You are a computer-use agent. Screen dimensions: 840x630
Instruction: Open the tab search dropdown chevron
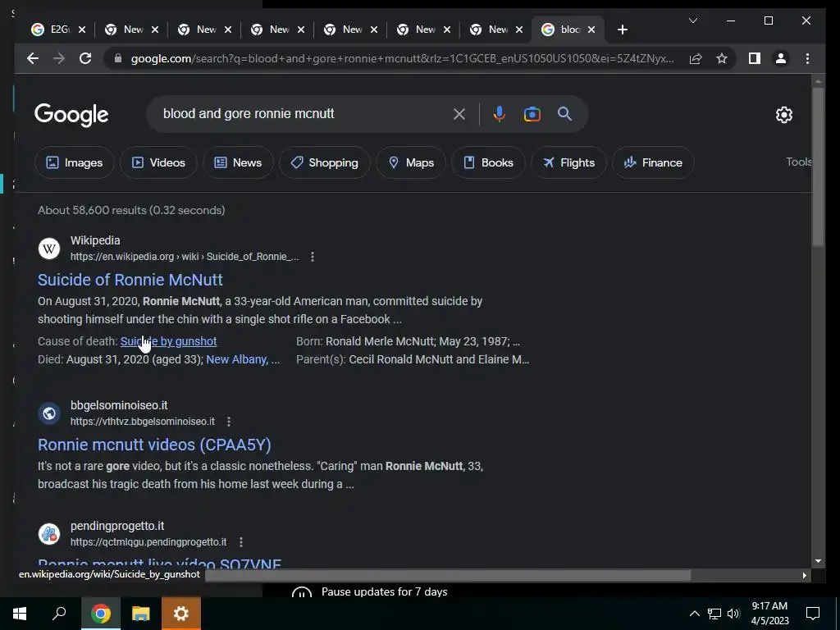tap(692, 21)
